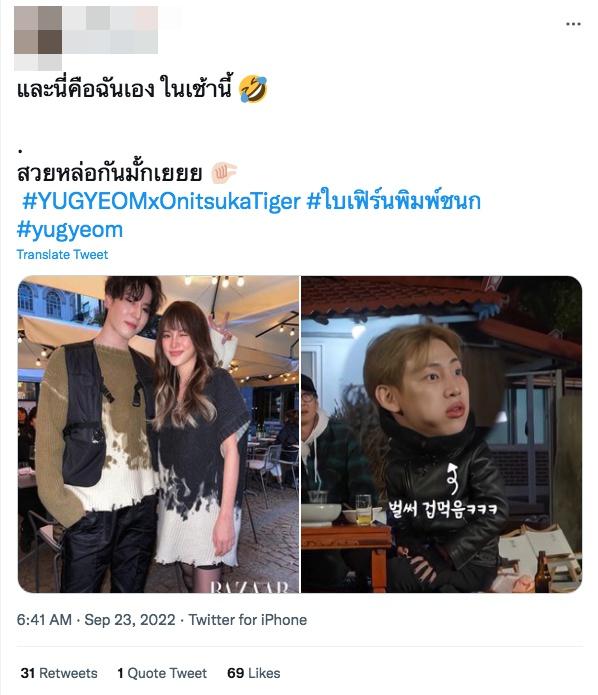Open the #ใบเฟิร์นพิมพ์ชนก hashtag
598x695 pixels.
coord(393,201)
